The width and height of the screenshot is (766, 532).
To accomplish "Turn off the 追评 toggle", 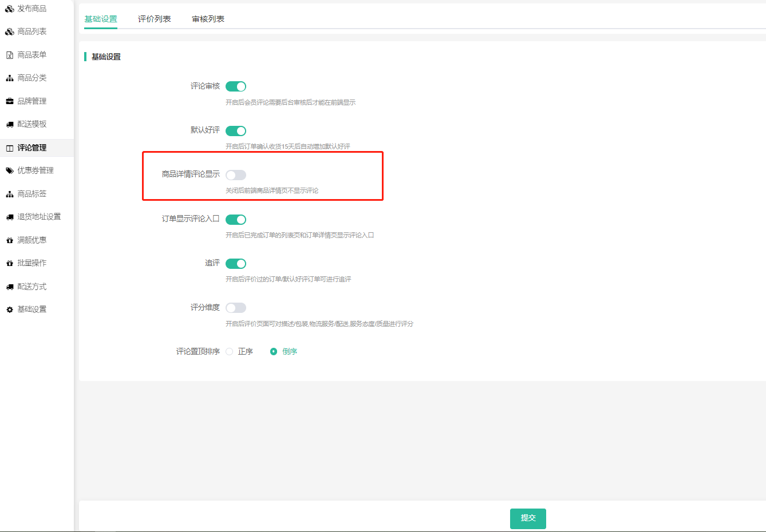I will [x=236, y=264].
